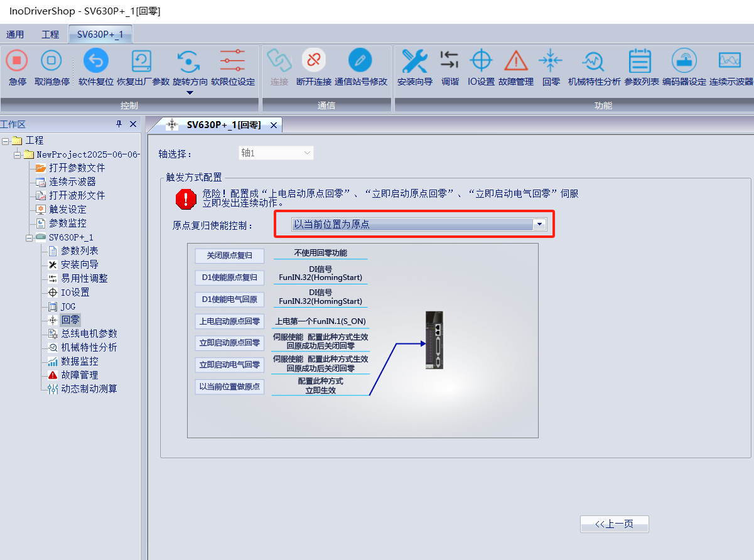
Task: Click the 急停 emergency stop icon
Action: [17, 62]
